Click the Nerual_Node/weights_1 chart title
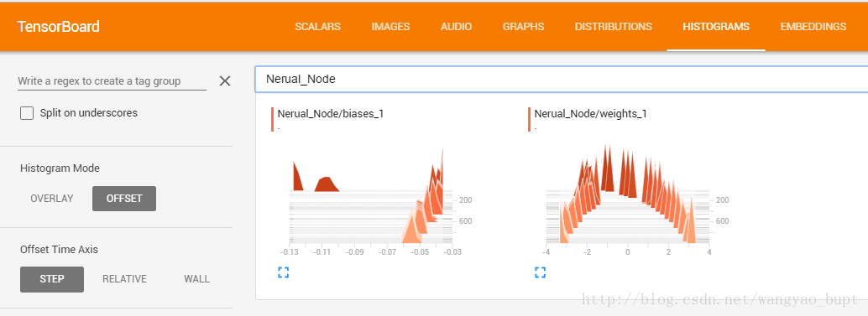Screen dimensions: 868x316 (590, 114)
